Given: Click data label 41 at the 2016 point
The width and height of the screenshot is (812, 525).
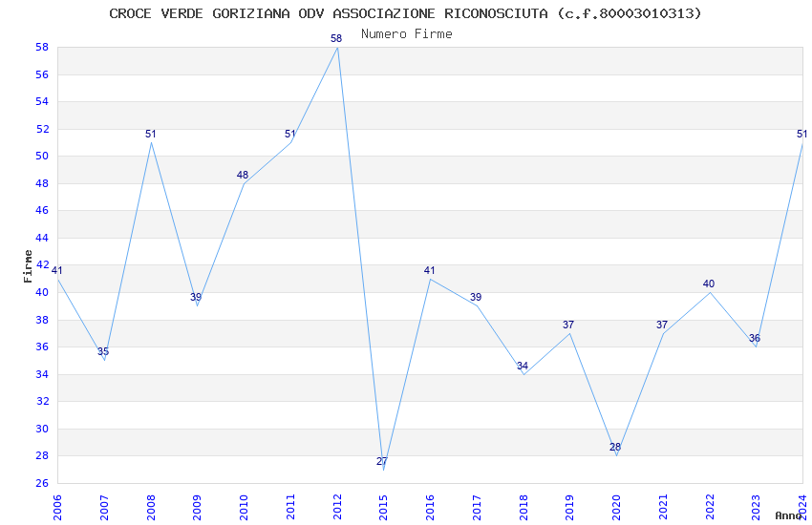Looking at the screenshot, I should (429, 270).
